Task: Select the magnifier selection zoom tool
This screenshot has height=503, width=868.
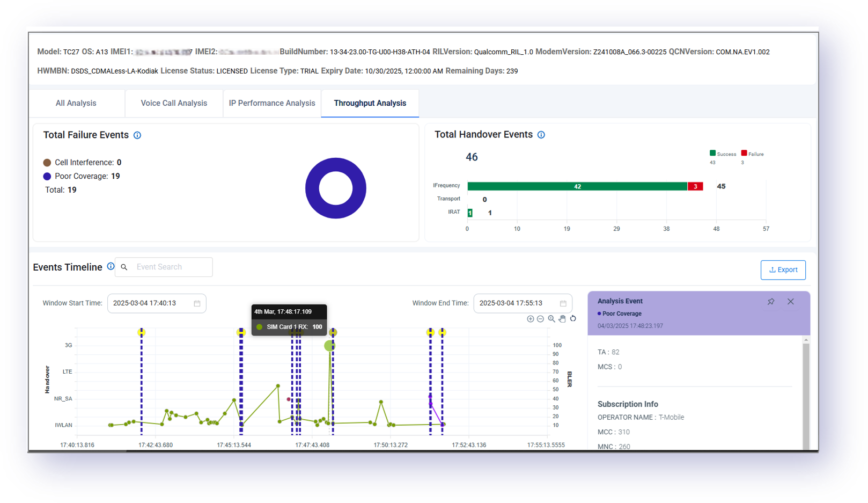Action: click(551, 319)
